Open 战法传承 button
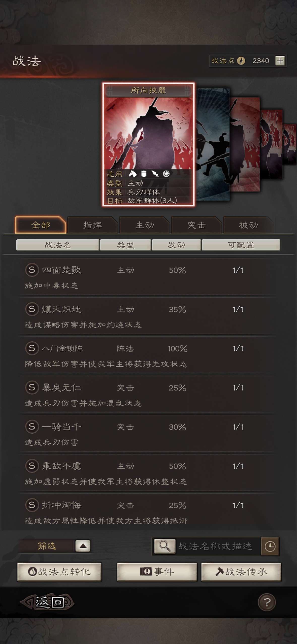The image size is (297, 644). 241,572
